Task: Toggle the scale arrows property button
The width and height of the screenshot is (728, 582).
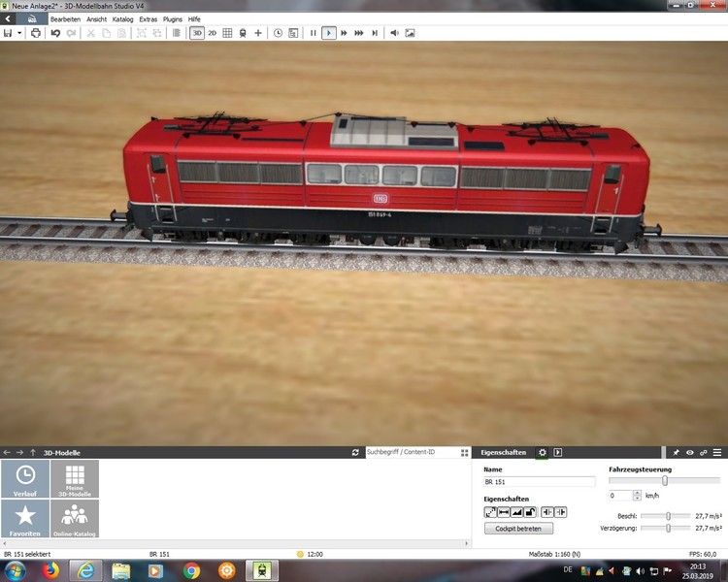Action: pyautogui.click(x=490, y=512)
